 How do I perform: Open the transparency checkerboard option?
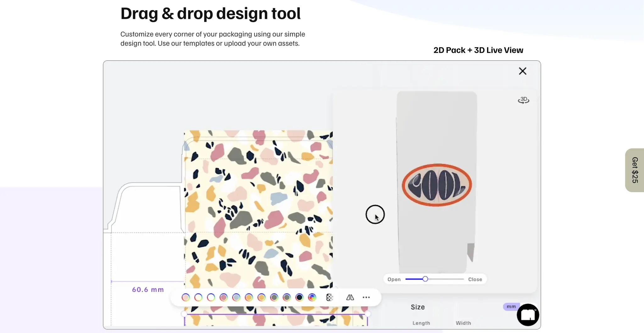330,297
